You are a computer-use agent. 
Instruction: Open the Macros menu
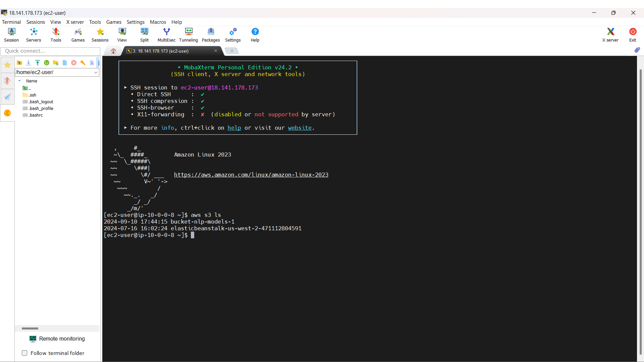158,22
